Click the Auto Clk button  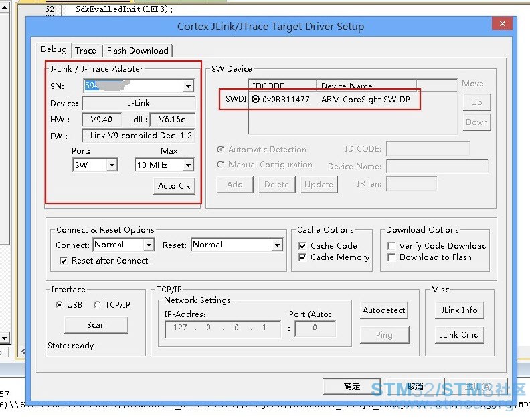click(x=174, y=186)
